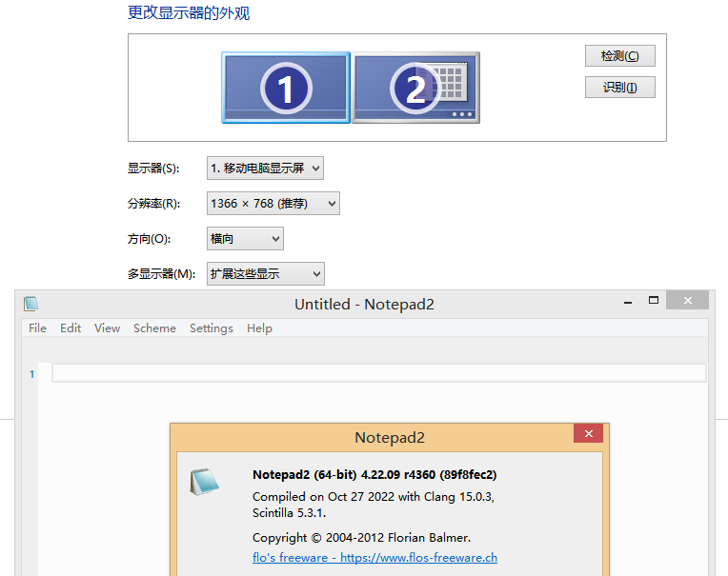
Task: Open the Help menu in Notepad2
Action: click(259, 328)
